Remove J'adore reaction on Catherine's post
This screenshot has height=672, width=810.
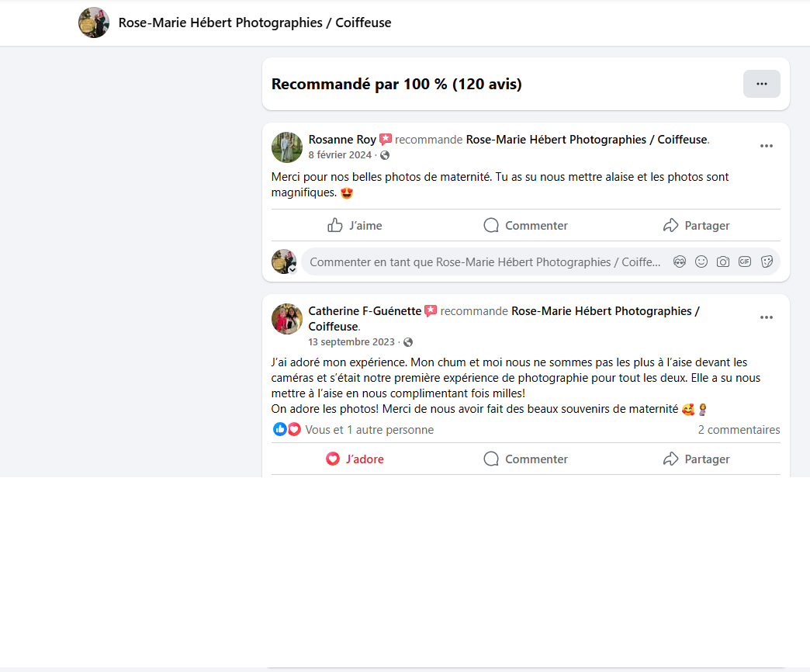click(x=355, y=459)
